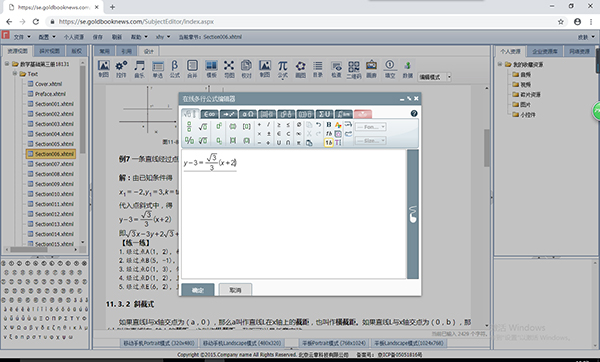Viewport: 600px width, 362px height.
Task: Switch to the αΩ Greek letters tab
Action: click(248, 114)
